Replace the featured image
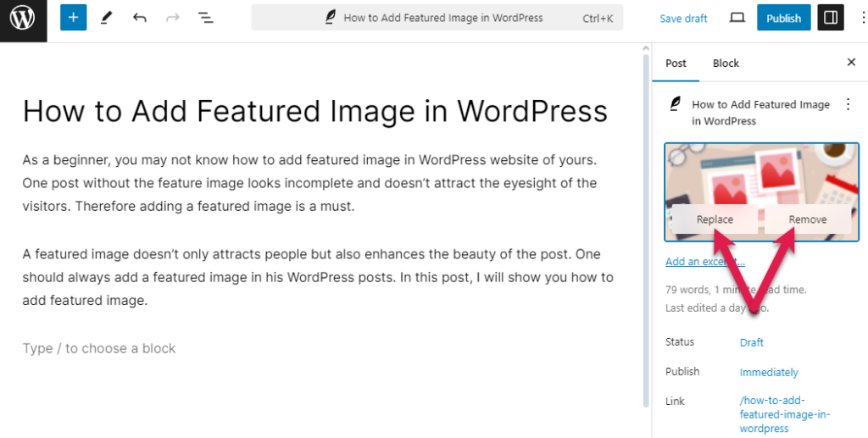The image size is (868, 438). [715, 219]
